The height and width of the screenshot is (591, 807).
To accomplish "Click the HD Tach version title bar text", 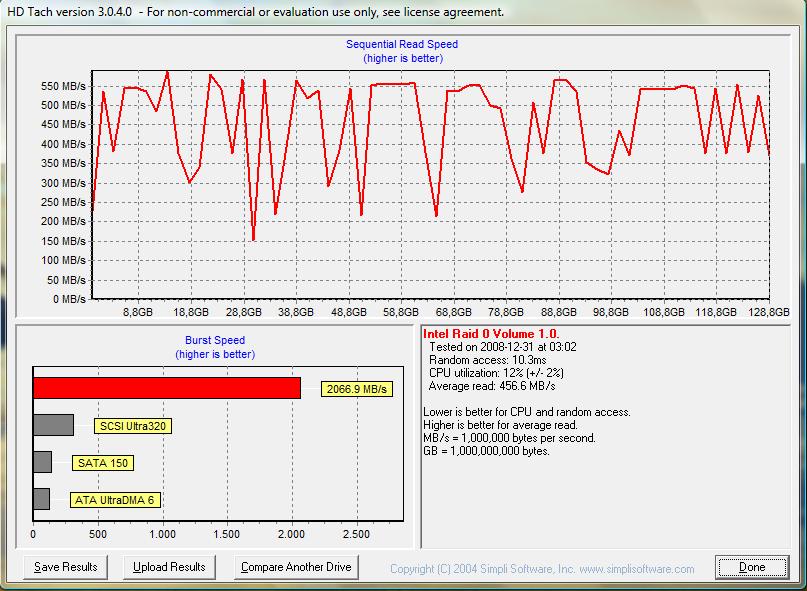I will [x=256, y=11].
